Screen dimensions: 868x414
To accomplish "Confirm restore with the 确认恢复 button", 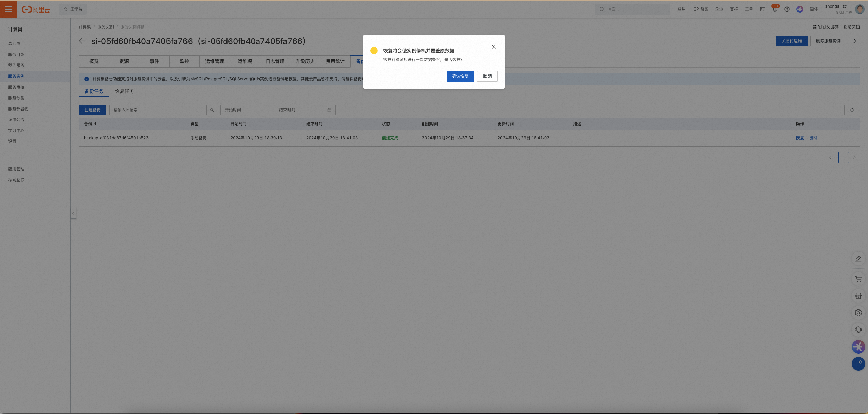I will point(460,76).
